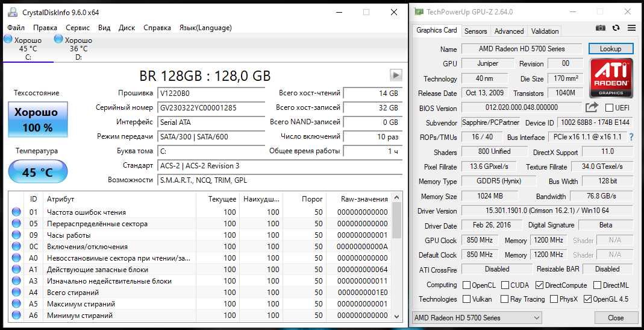Click the SMART table scrollbar thumb

[396, 221]
